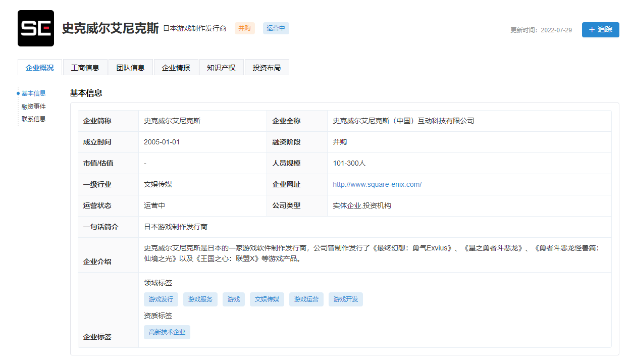Click the 运营中 status tag in header
The image size is (631, 364).
click(x=276, y=28)
